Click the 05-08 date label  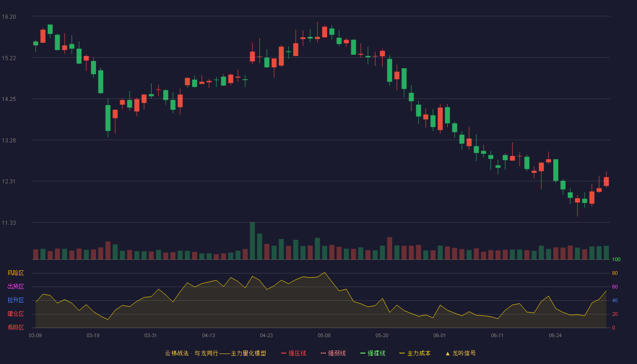[324, 335]
